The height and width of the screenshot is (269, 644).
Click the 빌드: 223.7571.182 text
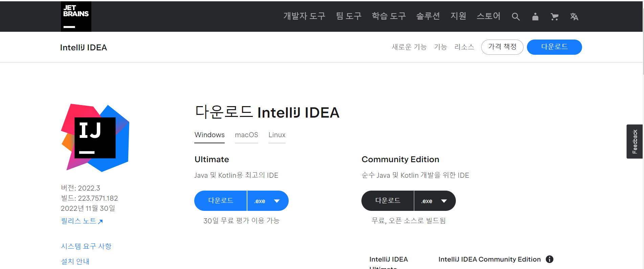[x=89, y=198]
